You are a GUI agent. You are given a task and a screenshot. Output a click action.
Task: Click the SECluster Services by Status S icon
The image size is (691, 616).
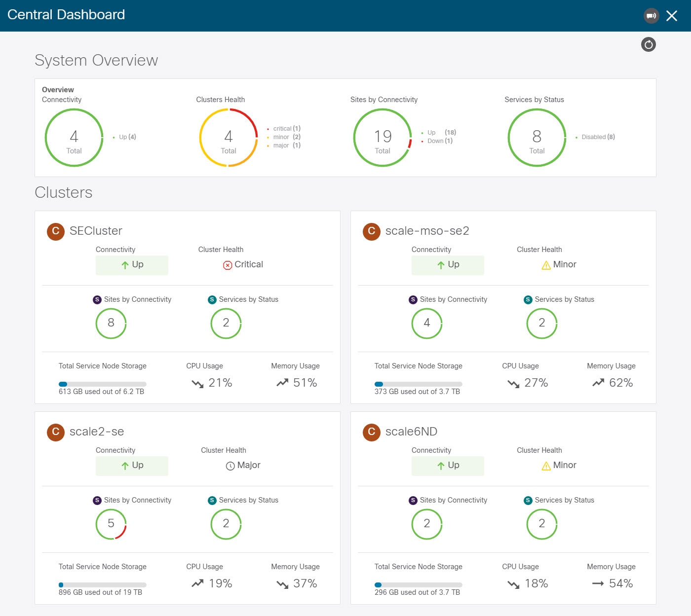tap(212, 300)
